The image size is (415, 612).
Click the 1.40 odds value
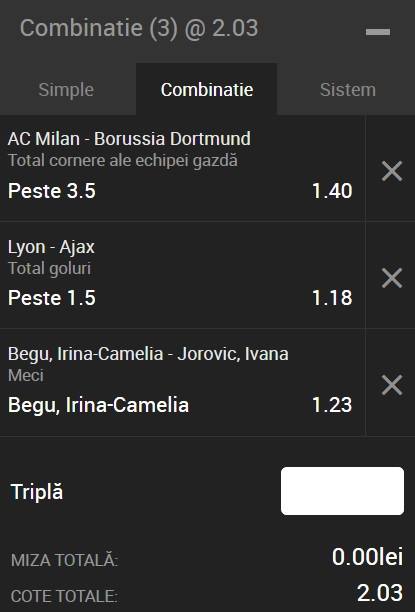pos(332,191)
